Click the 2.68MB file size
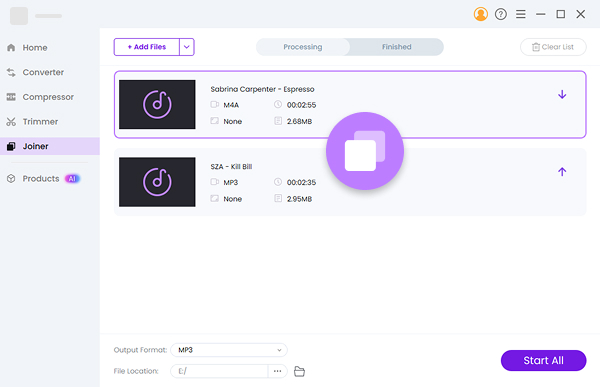The image size is (600, 387). (299, 122)
